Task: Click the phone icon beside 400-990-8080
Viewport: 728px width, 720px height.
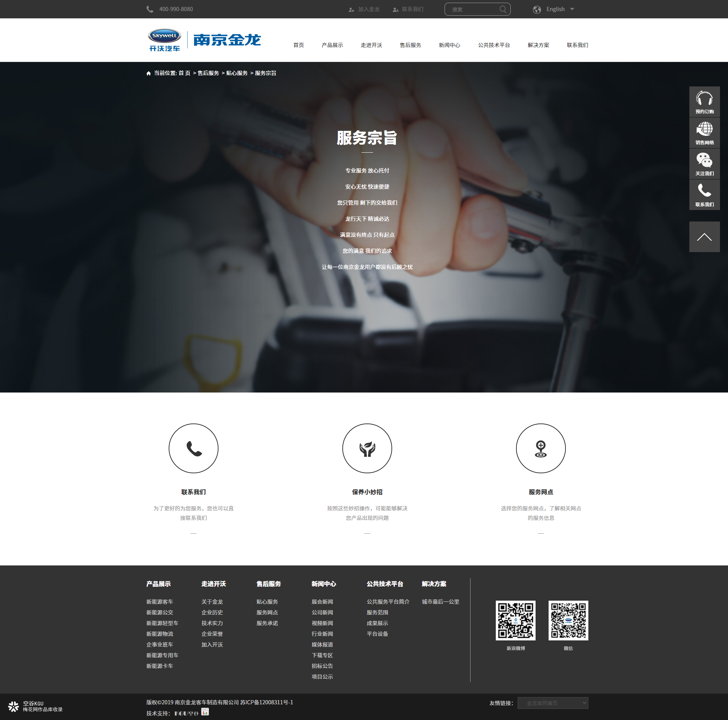Action: click(x=150, y=9)
